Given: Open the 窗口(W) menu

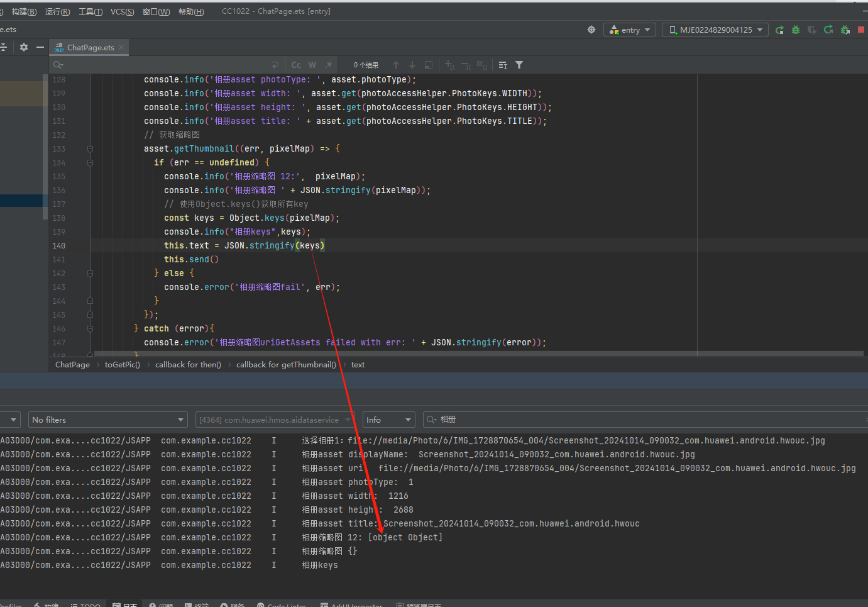Looking at the screenshot, I should pyautogui.click(x=157, y=11).
